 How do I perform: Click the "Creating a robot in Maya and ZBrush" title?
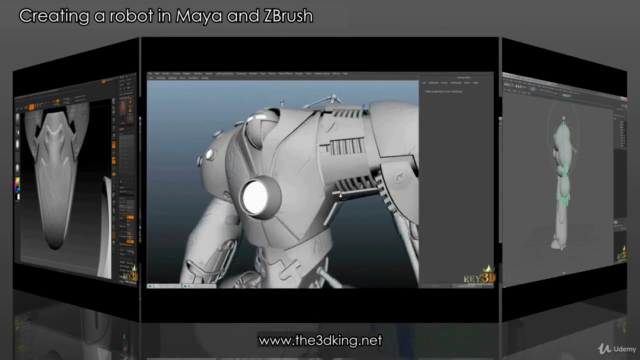pos(166,16)
